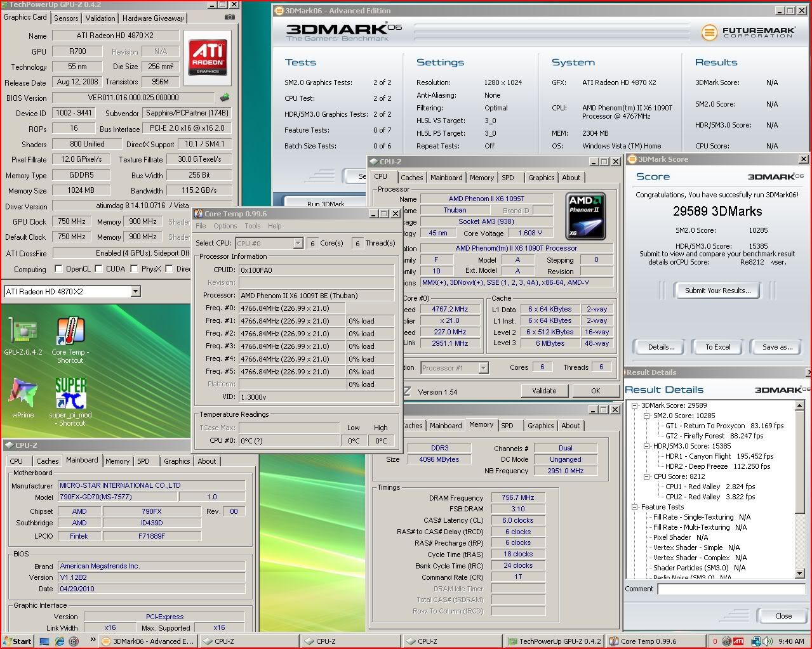Click the GPU-Z screenshot camera icon
Viewport: 812px width, 649px height.
[x=229, y=18]
